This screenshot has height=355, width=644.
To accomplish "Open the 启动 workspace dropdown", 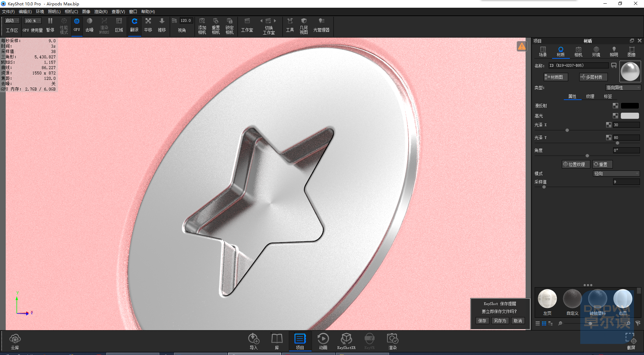I will point(12,21).
